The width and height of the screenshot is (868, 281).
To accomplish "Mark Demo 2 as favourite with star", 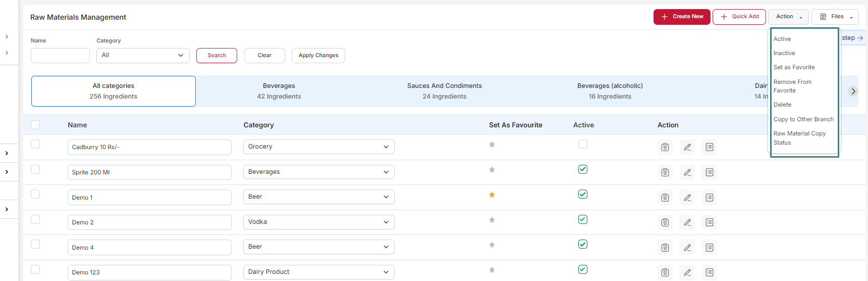I will click(492, 220).
